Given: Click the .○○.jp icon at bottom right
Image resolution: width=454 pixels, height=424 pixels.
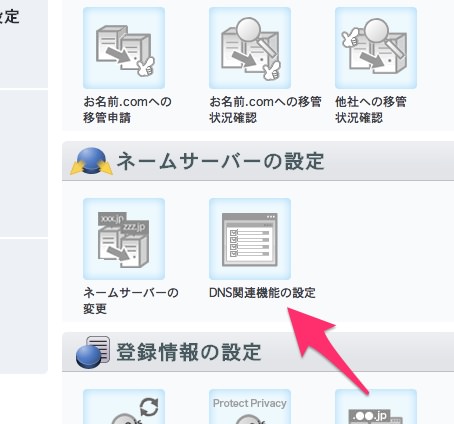Looking at the screenshot, I should point(376,407).
